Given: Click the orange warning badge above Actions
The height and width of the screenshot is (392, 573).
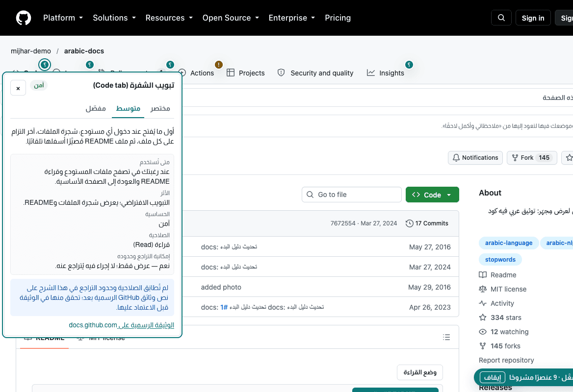Looking at the screenshot, I should [x=218, y=65].
